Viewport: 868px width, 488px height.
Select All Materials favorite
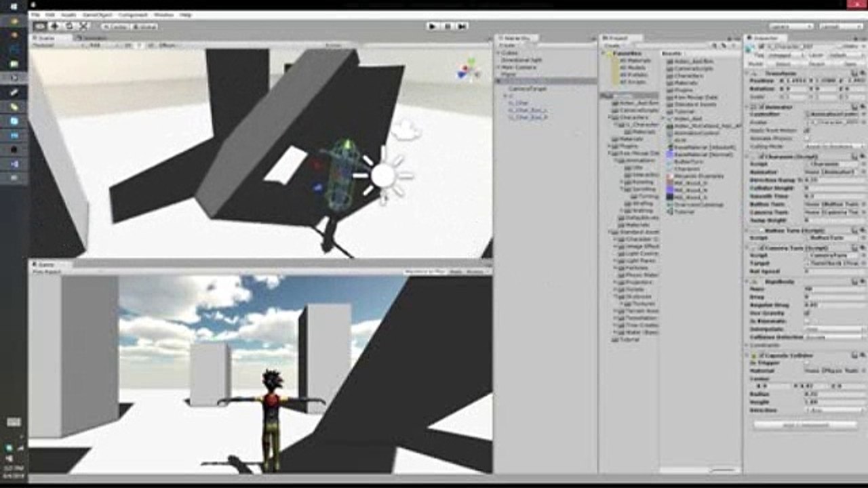point(634,60)
